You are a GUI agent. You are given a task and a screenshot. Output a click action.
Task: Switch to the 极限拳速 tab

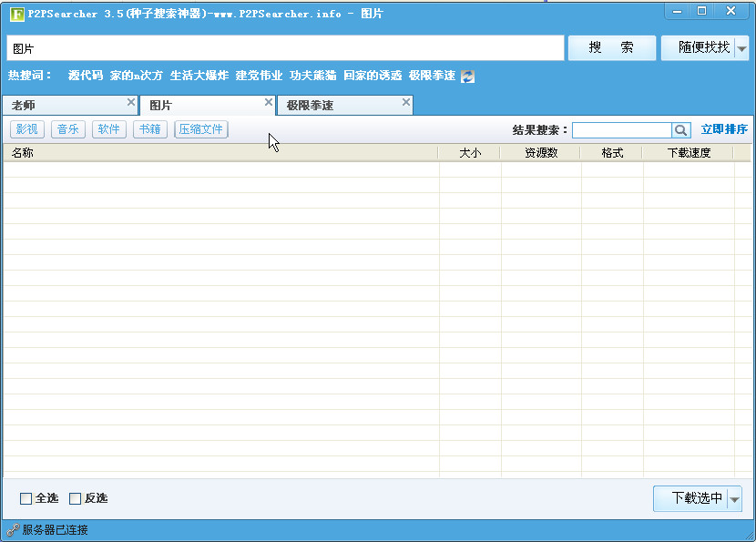click(345, 106)
